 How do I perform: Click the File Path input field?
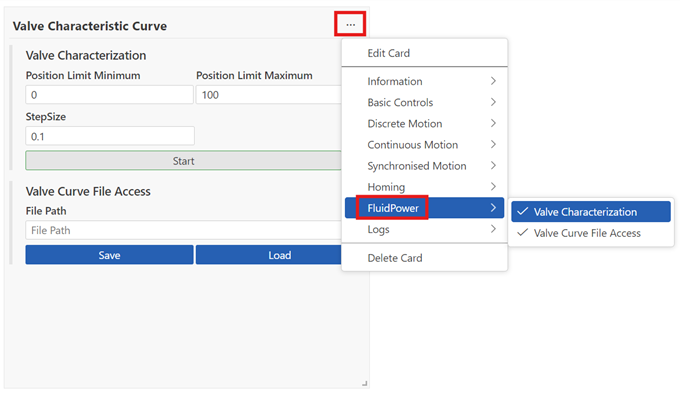tap(183, 230)
